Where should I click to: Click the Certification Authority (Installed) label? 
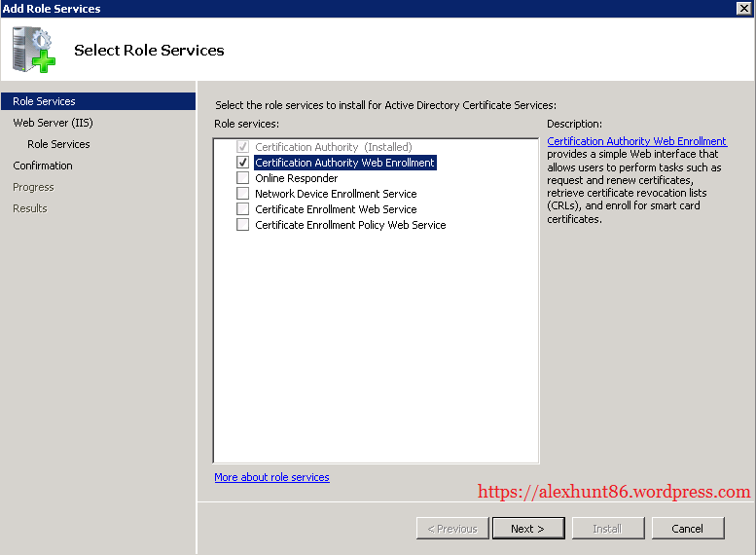click(334, 147)
